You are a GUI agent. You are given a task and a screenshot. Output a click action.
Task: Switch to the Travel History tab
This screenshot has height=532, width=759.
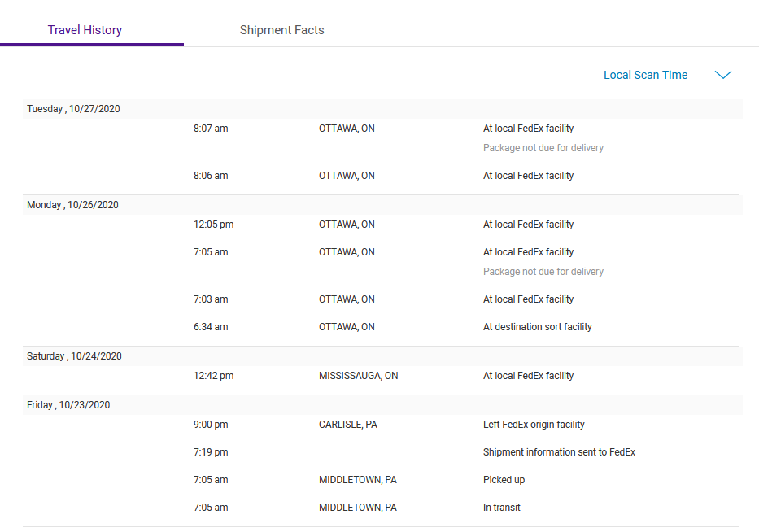(85, 30)
